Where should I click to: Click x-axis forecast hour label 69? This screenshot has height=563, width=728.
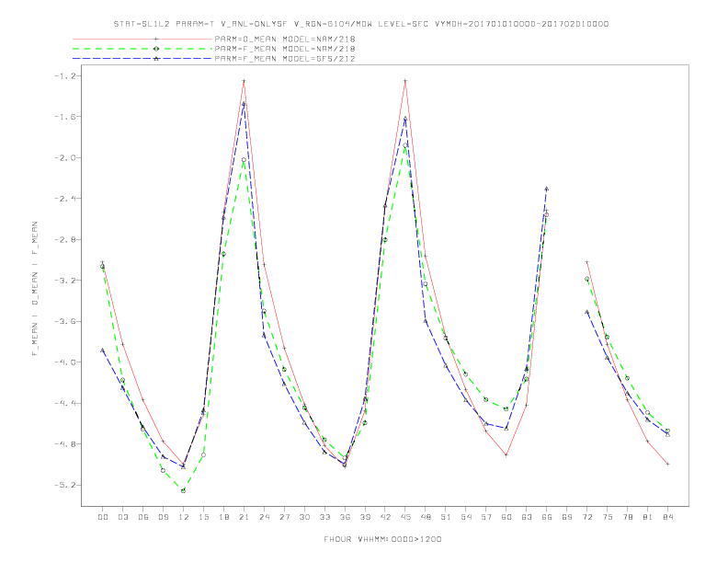click(567, 517)
